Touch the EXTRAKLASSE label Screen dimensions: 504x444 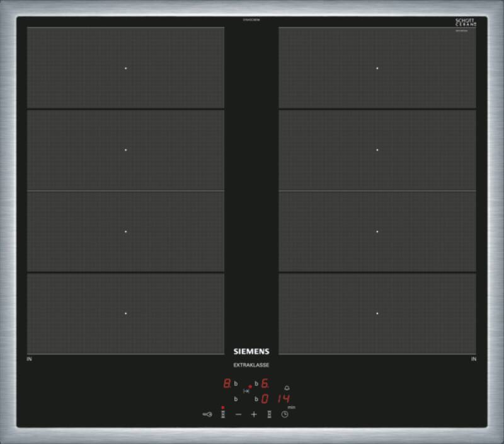click(x=251, y=365)
